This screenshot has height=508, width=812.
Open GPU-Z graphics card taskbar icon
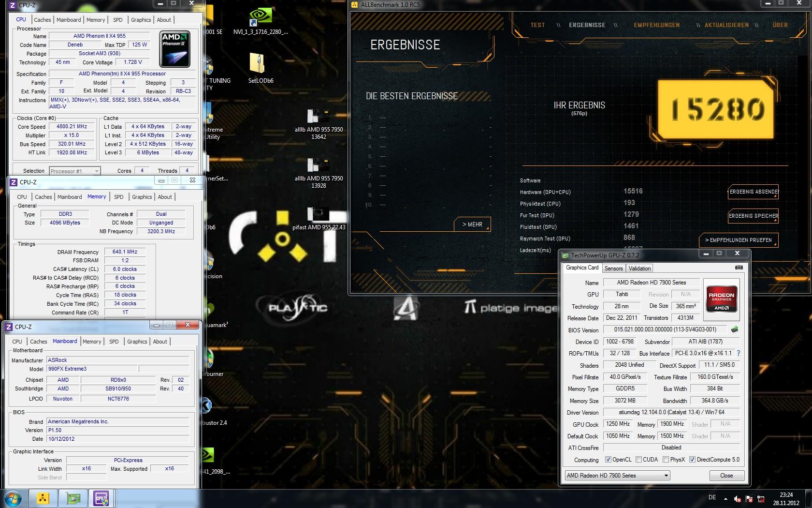(x=72, y=498)
